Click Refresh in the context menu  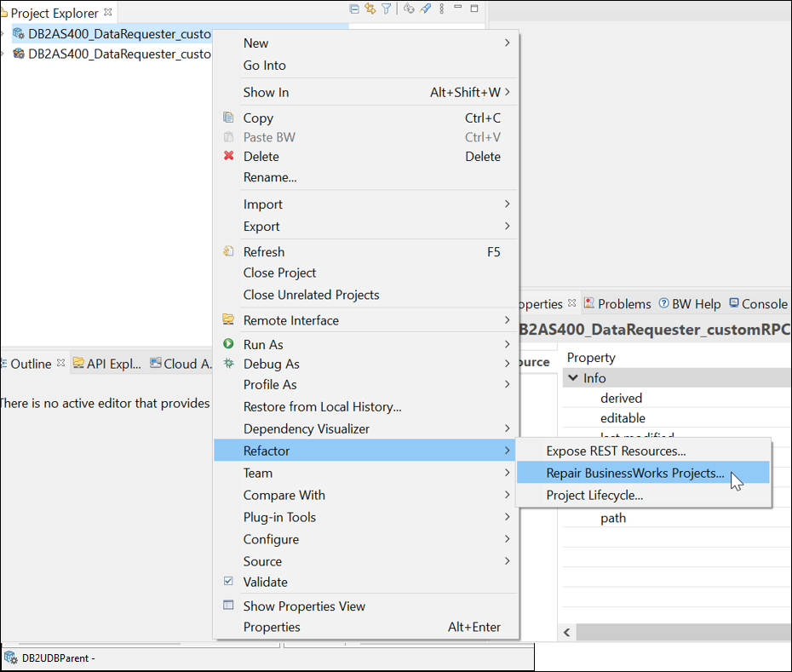366,251
